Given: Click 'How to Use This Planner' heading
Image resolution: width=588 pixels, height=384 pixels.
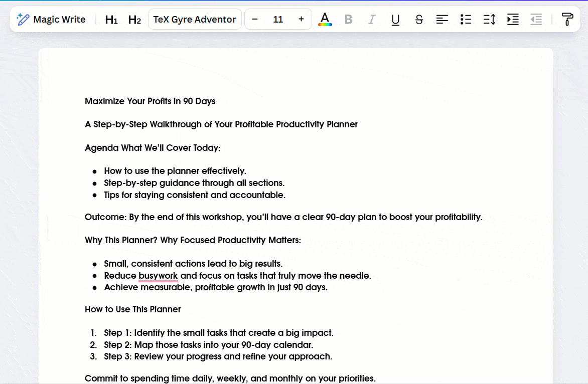Looking at the screenshot, I should click(133, 309).
